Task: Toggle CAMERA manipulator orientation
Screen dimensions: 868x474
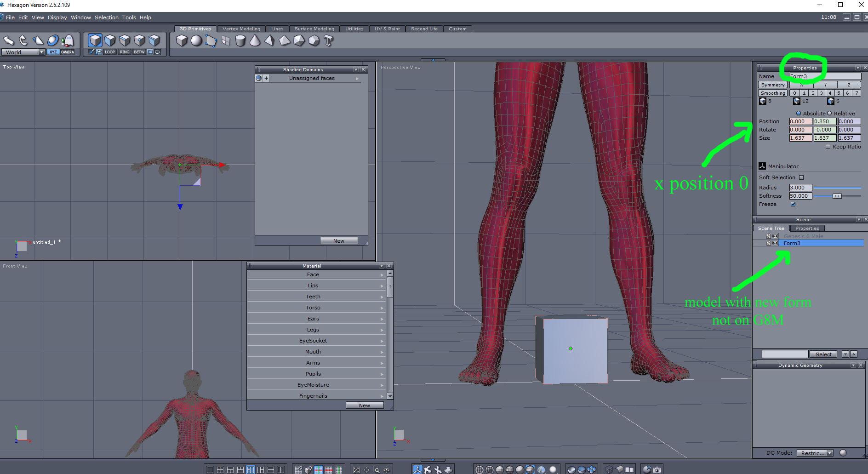Action: (x=68, y=52)
